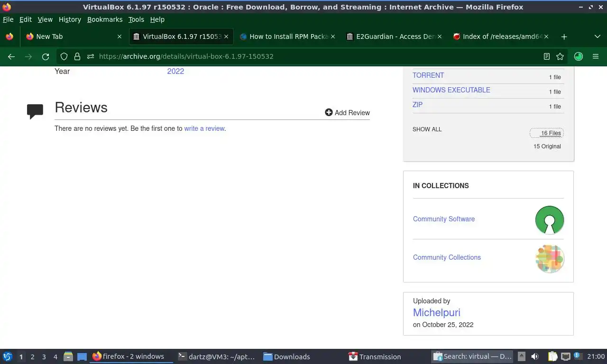This screenshot has width=607, height=364.
Task: Close the E2Guardian tab
Action: (440, 36)
